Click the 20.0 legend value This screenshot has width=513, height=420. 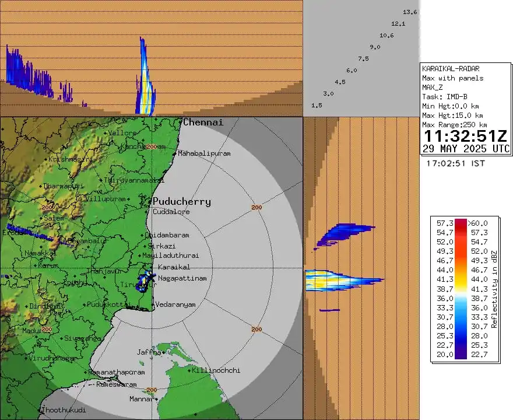coord(445,355)
